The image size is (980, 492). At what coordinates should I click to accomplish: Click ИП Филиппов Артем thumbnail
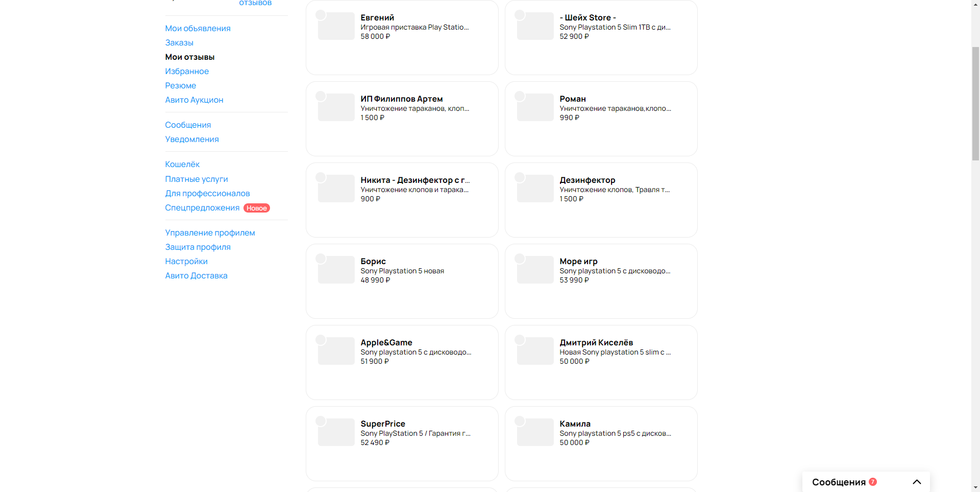tap(336, 107)
